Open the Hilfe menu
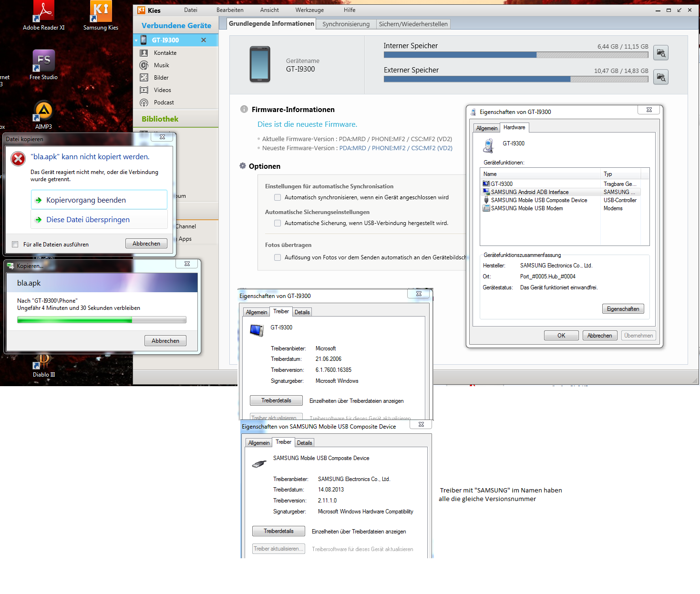 tap(350, 10)
